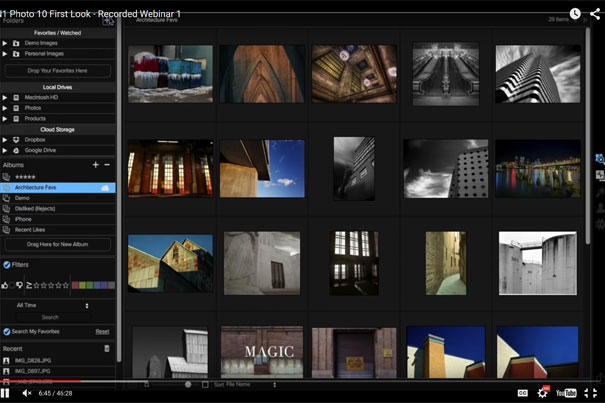Filter by purple color label
Screen dimensions: 605x403
(104, 285)
